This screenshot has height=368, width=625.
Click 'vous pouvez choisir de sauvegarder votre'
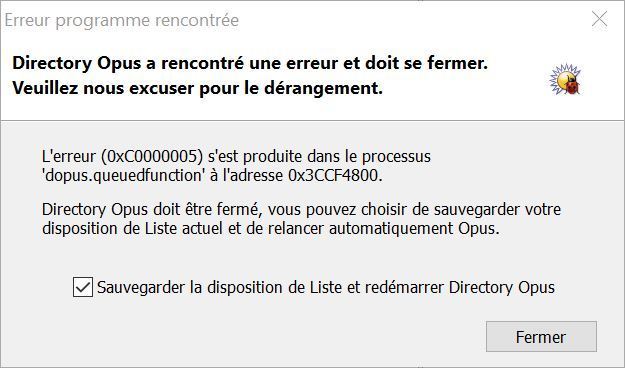pyautogui.click(x=415, y=209)
